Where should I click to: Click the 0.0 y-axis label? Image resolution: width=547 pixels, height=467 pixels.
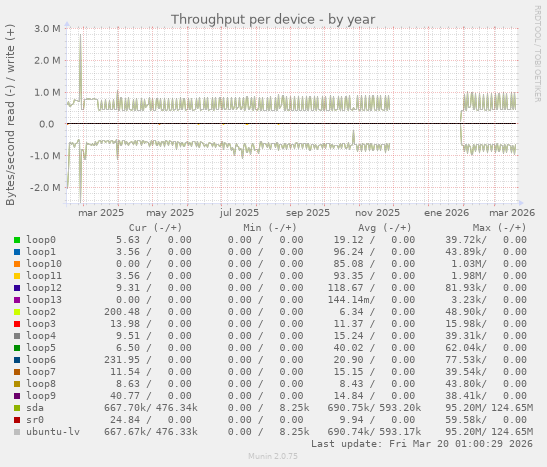(x=46, y=124)
